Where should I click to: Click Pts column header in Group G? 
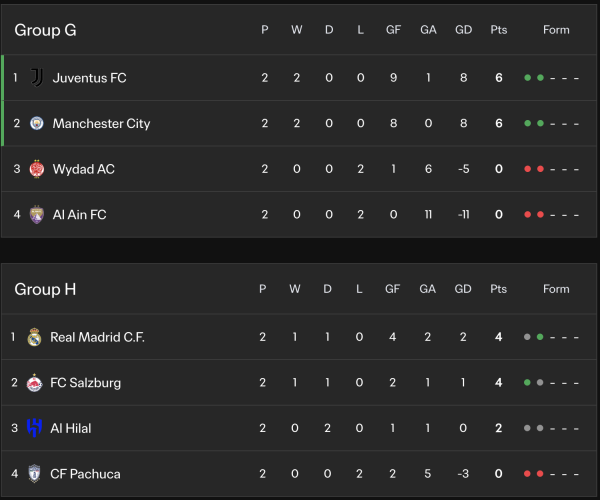click(x=498, y=30)
